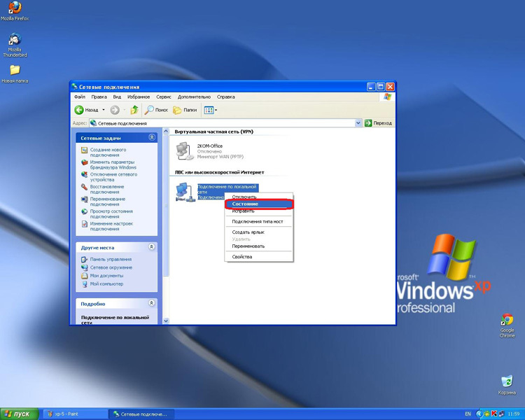Click Отключение сетевого устройства link
Screen dimensions: 525x420
(113, 177)
